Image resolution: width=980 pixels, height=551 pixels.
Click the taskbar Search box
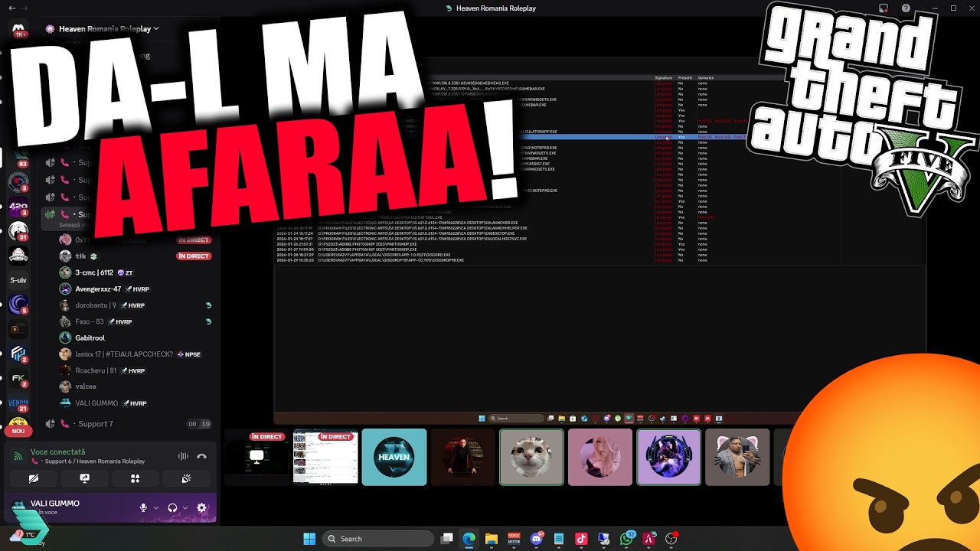[377, 539]
